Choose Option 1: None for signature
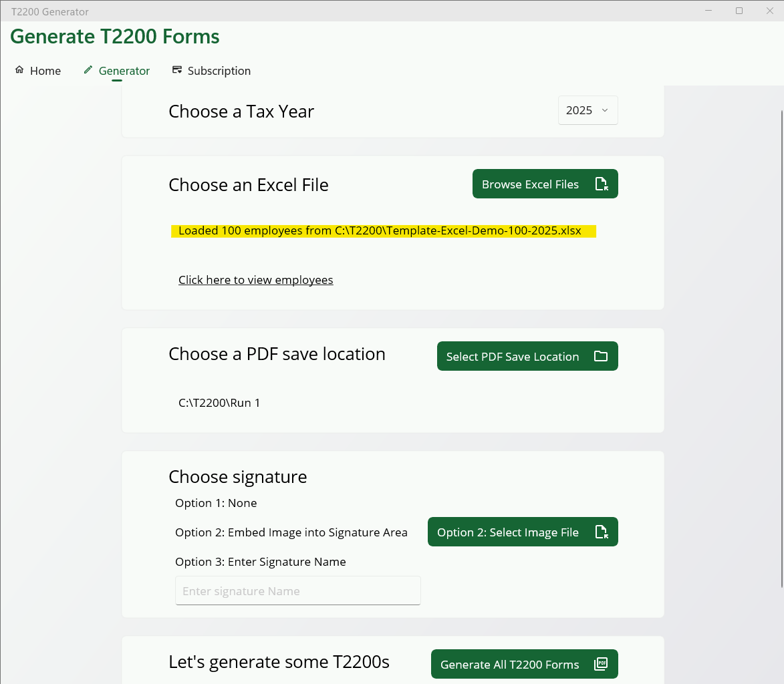The image size is (784, 684). (215, 502)
